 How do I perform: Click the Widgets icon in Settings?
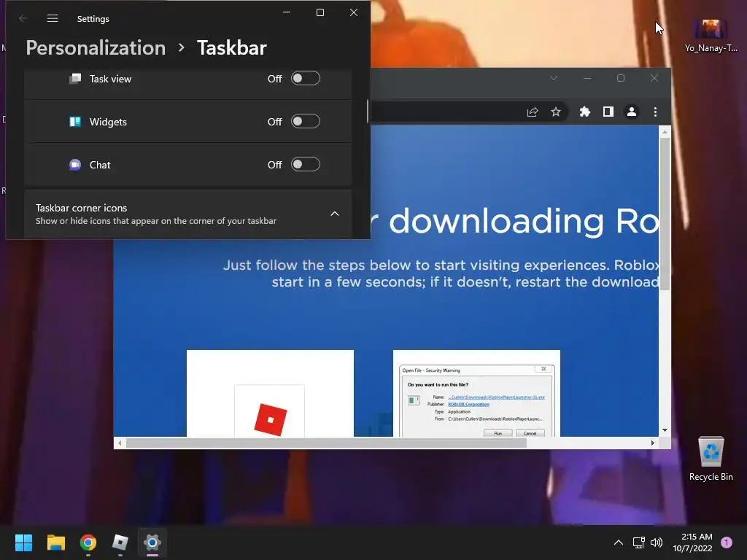click(x=75, y=122)
